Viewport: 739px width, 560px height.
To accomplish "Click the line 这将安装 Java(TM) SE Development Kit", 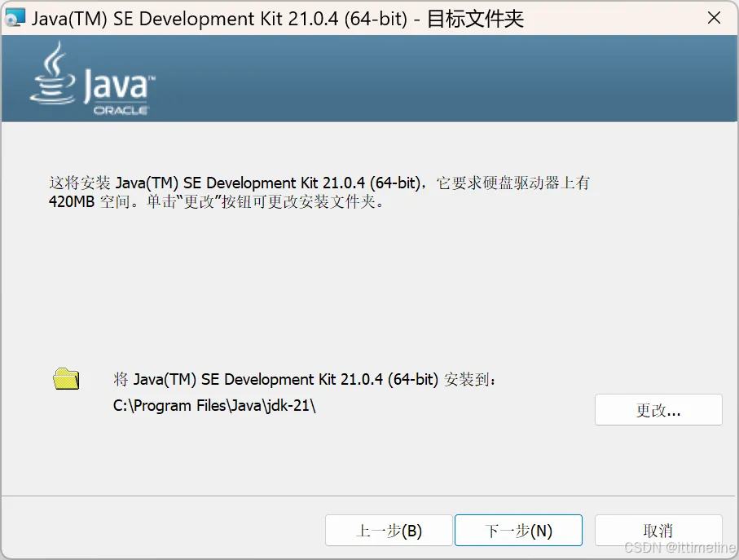I will (x=319, y=183).
